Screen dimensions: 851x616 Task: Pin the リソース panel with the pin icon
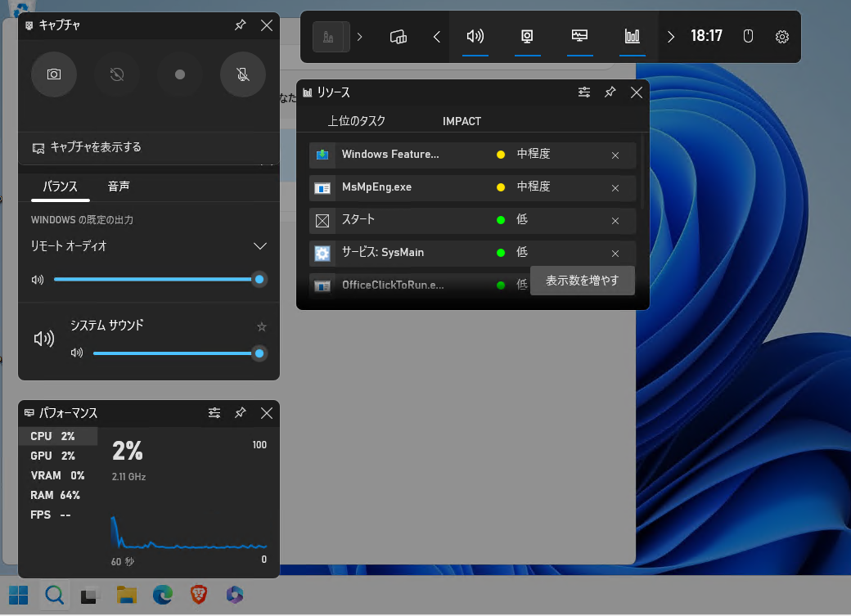610,92
